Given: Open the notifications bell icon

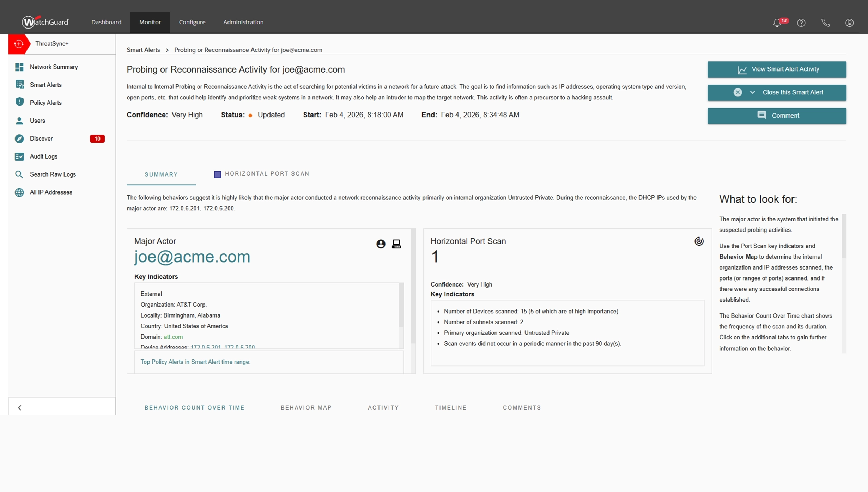Looking at the screenshot, I should (777, 23).
